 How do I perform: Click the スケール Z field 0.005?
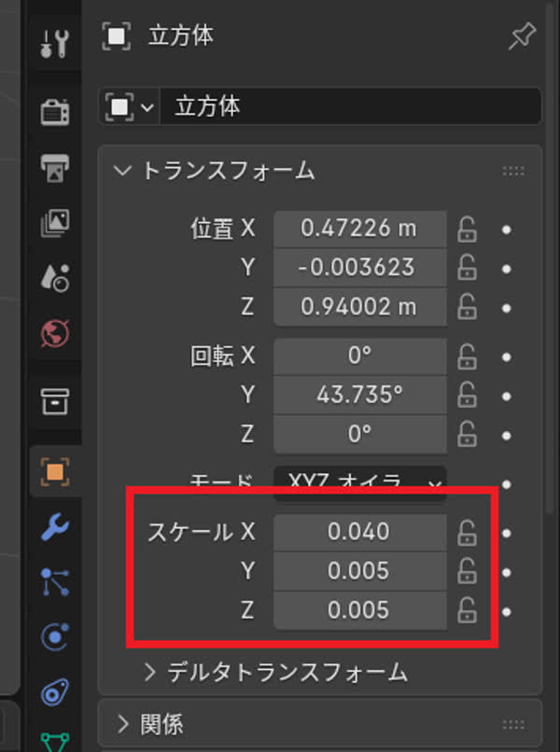(360, 610)
